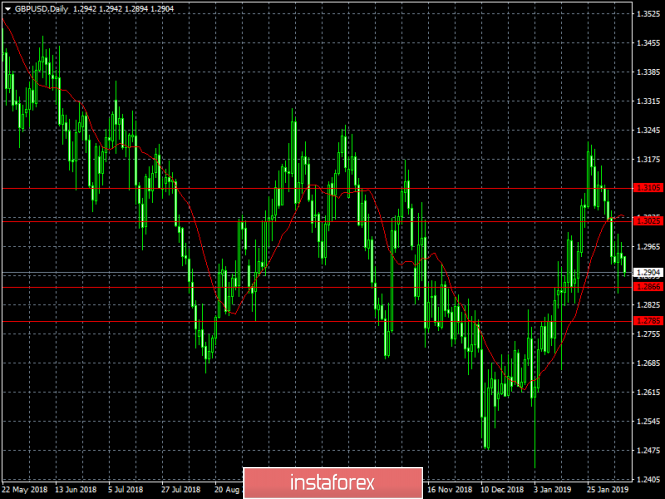The image size is (665, 499).
Task: Click the 1.3525 value on price scale
Action: (649, 14)
